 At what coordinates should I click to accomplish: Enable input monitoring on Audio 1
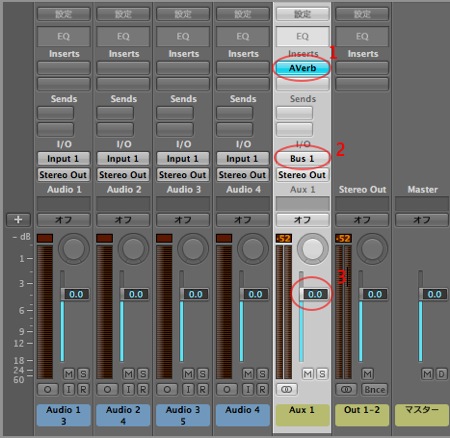tap(69, 389)
